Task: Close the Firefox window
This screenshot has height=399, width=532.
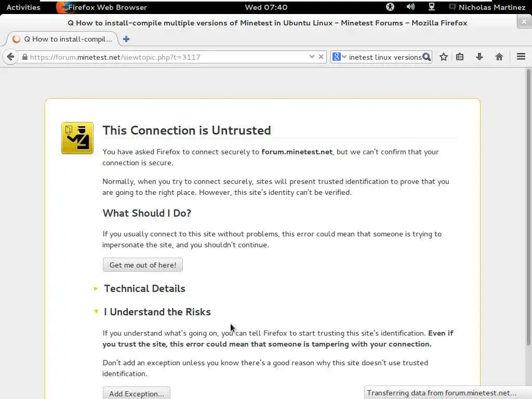Action: click(524, 22)
